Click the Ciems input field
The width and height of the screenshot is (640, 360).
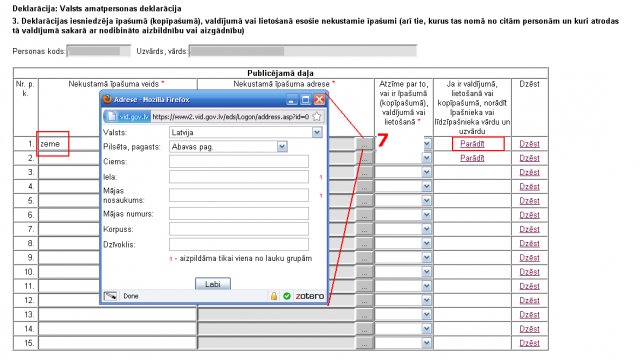(239, 161)
